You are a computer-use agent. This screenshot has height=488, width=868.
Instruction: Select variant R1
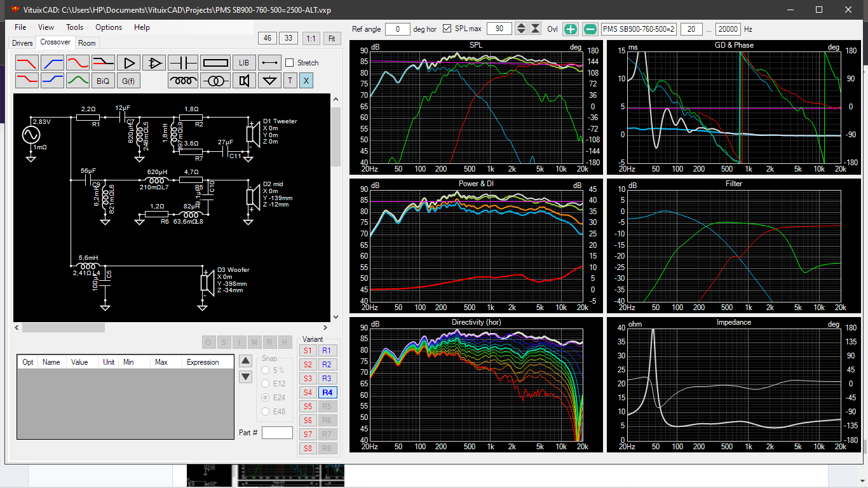tap(327, 351)
